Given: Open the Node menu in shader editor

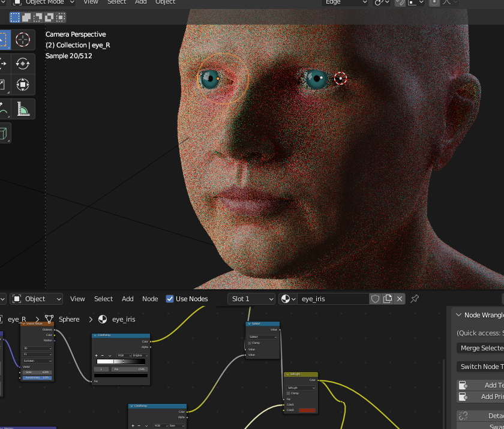Looking at the screenshot, I should click(150, 299).
